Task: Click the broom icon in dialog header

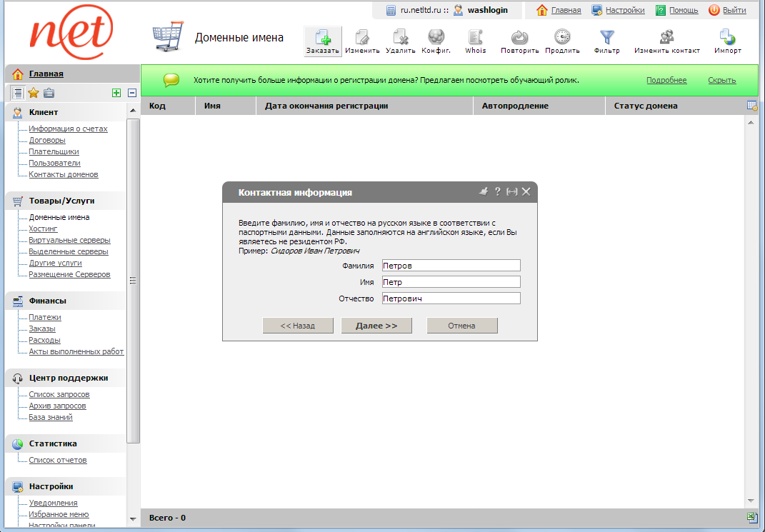Action: pyautogui.click(x=483, y=192)
